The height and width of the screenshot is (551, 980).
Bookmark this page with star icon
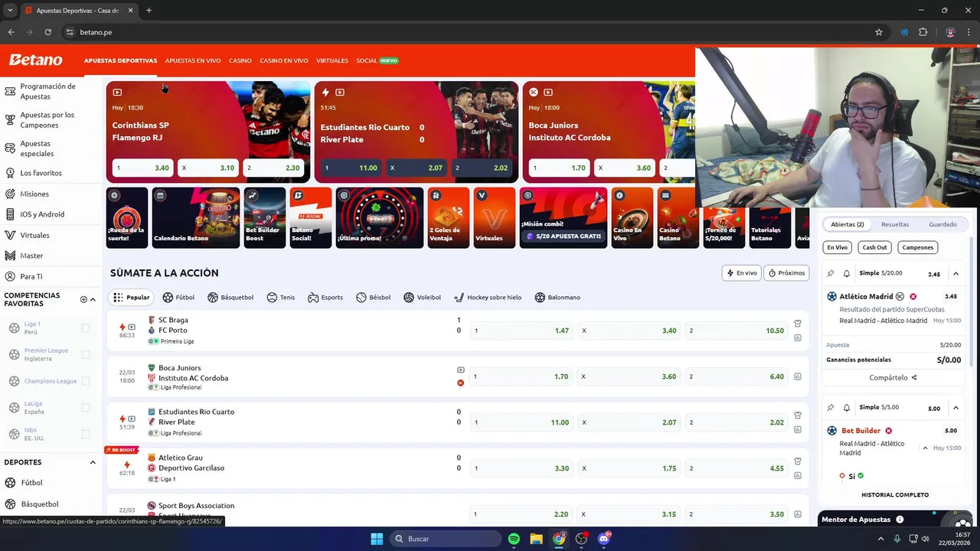click(879, 32)
